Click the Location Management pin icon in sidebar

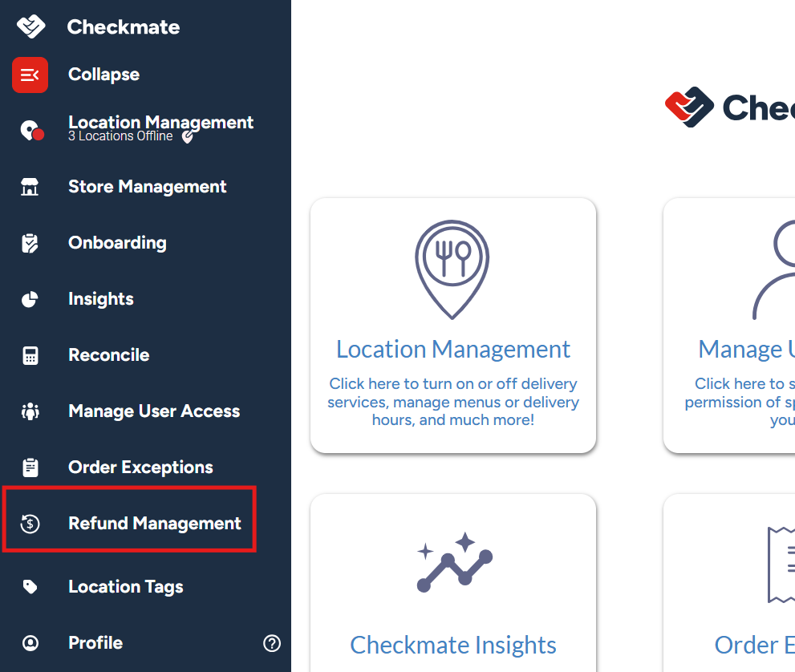(x=32, y=130)
